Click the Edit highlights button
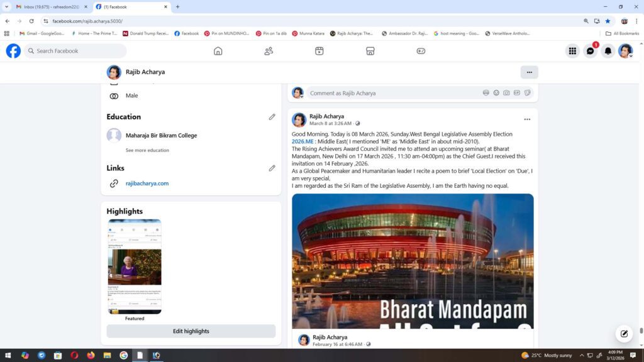The width and height of the screenshot is (644, 362). click(x=191, y=331)
